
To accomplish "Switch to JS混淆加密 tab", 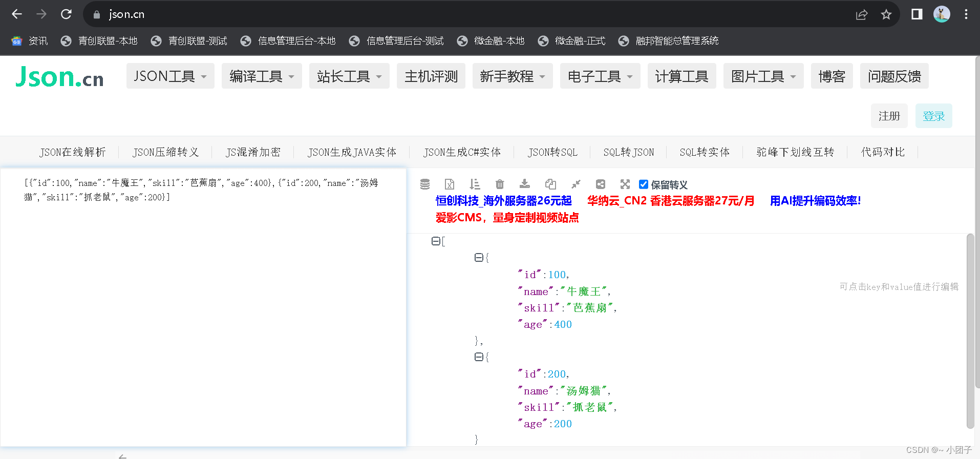I will [x=253, y=152].
